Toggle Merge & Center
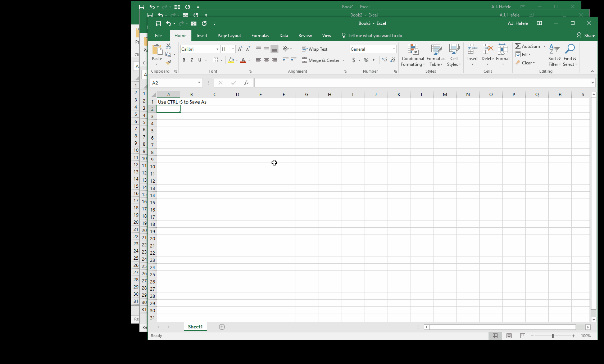 321,60
